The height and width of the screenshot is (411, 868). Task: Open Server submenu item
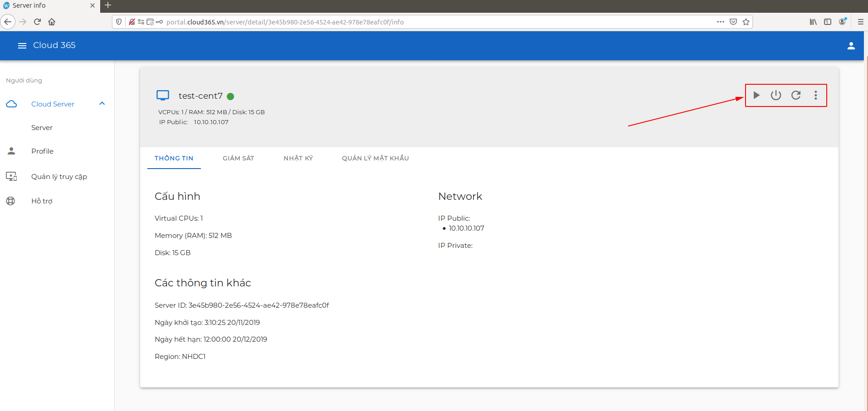coord(42,128)
